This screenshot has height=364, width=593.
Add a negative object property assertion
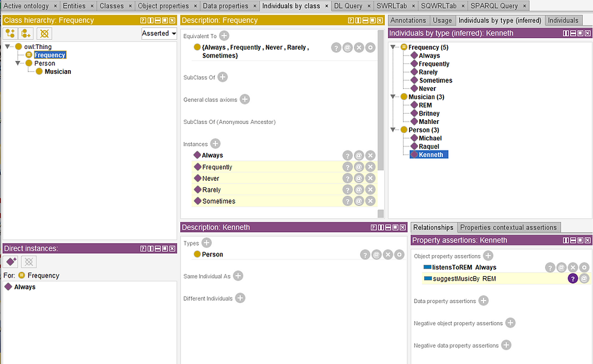coord(511,323)
